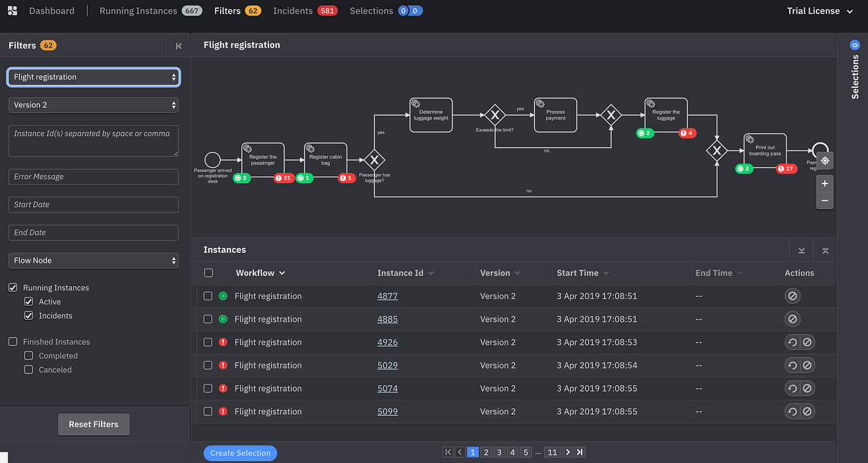
Task: Retry instance 4926
Action: pos(792,342)
